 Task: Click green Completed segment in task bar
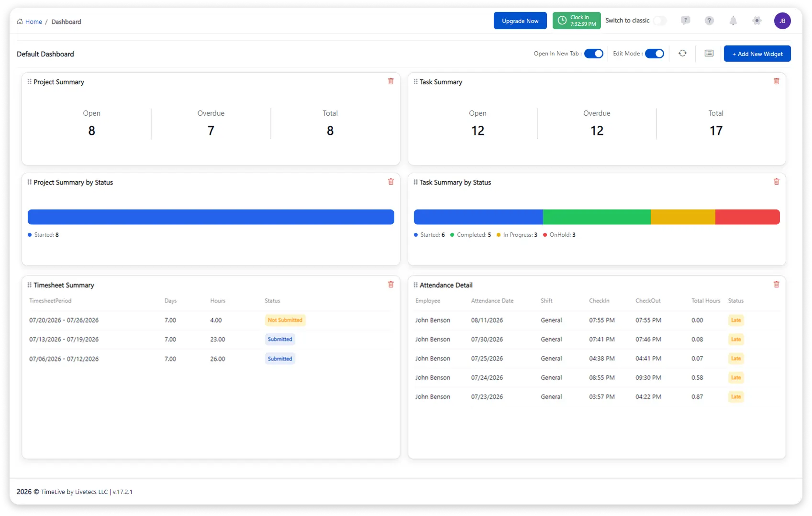click(x=597, y=217)
